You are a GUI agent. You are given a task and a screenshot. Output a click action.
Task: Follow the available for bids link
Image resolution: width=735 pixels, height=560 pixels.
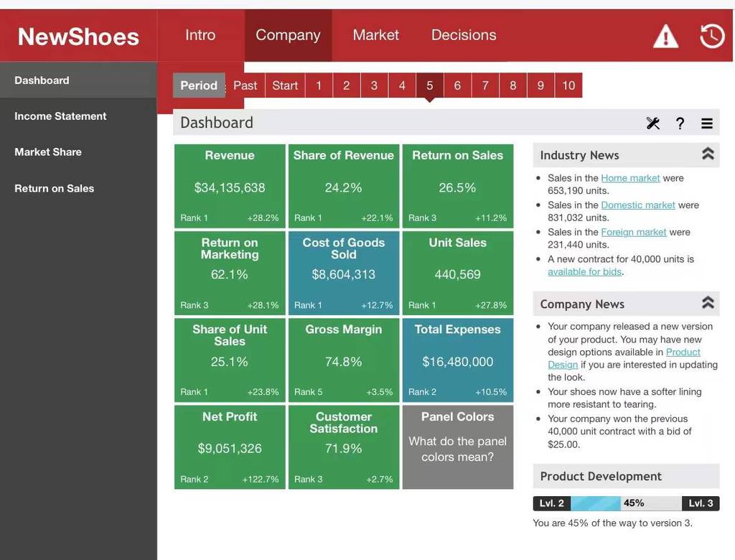[x=584, y=271]
